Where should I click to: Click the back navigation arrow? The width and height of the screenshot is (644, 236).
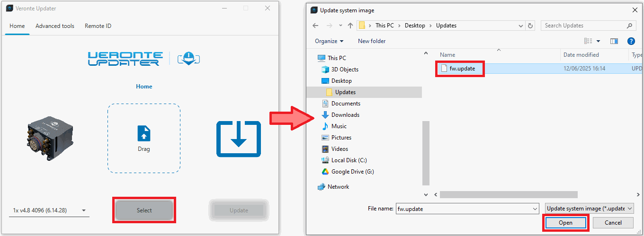(316, 26)
